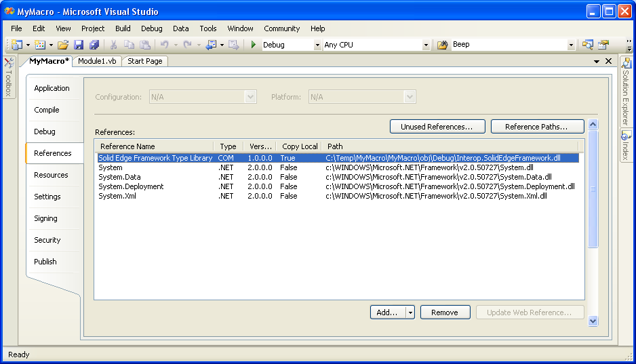Switch to the Module1.vb tab
636x364 pixels.
coord(98,61)
